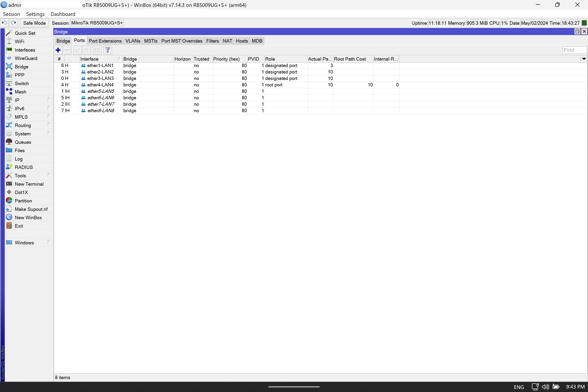588x392 pixels.
Task: Open a New WinBox session
Action: point(29,217)
